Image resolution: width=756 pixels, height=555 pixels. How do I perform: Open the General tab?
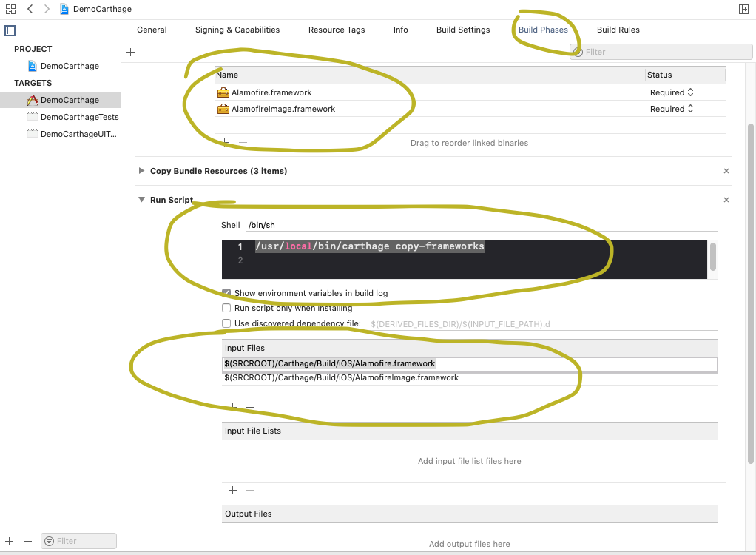[152, 30]
